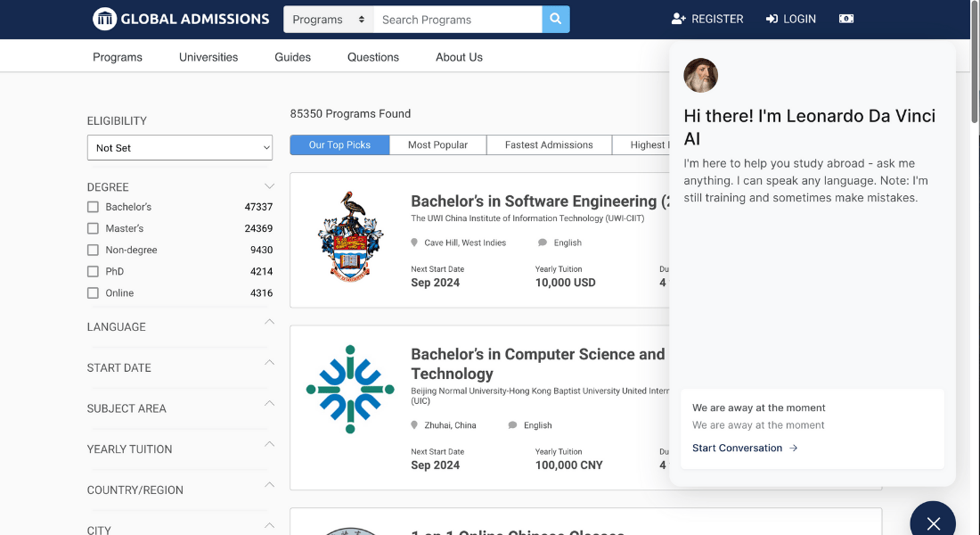Click the login arrow icon
Image resolution: width=980 pixels, height=535 pixels.
(x=772, y=19)
